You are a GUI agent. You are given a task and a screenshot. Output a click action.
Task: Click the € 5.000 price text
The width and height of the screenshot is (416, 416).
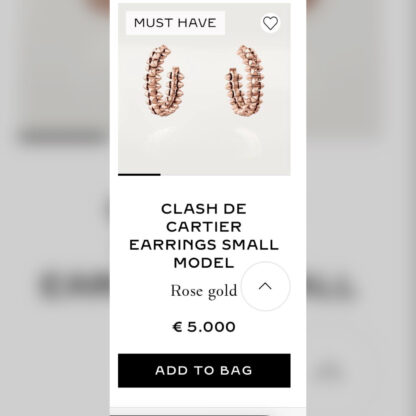(x=204, y=327)
